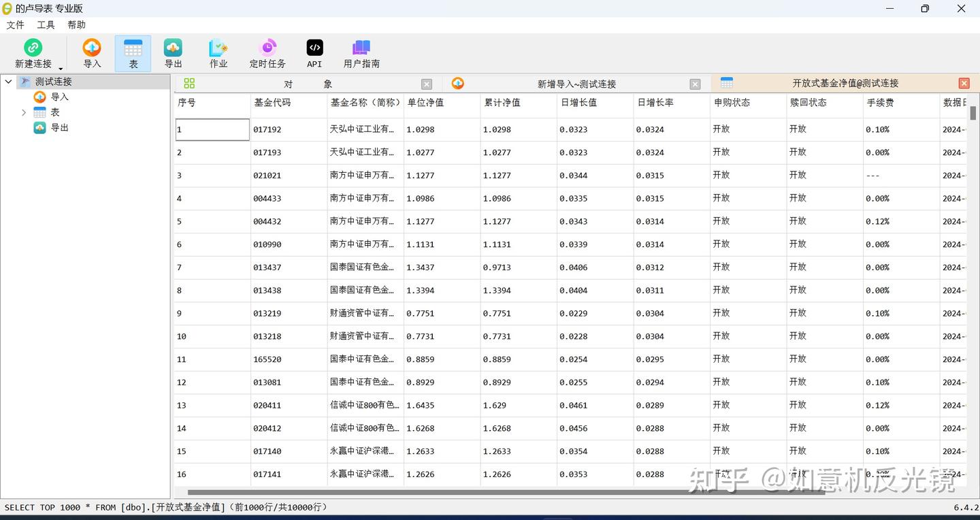
Task: Select 测试连接 in the tree
Action: point(54,82)
